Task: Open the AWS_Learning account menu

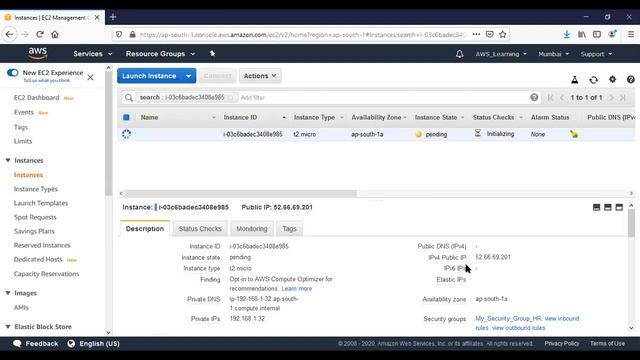Action: [x=501, y=54]
